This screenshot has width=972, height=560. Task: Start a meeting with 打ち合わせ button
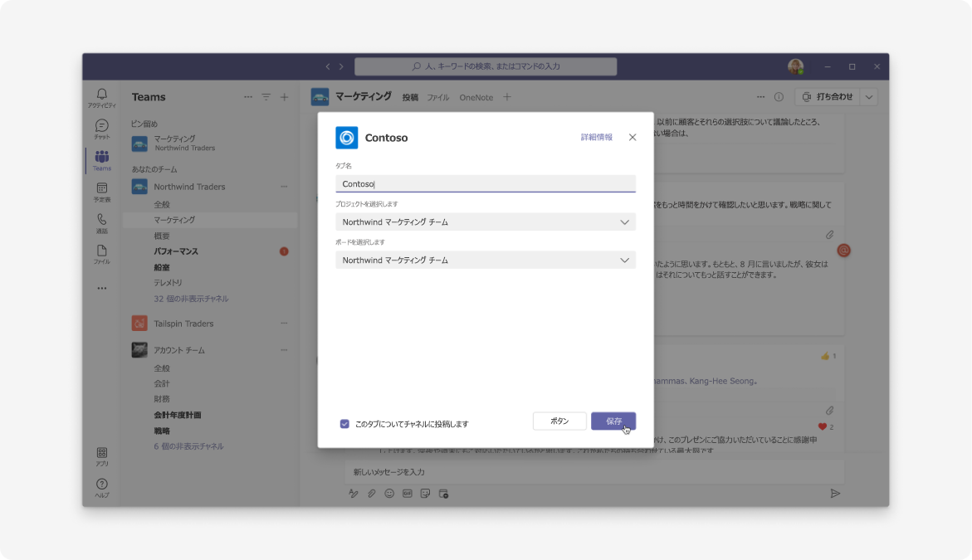[x=828, y=96]
